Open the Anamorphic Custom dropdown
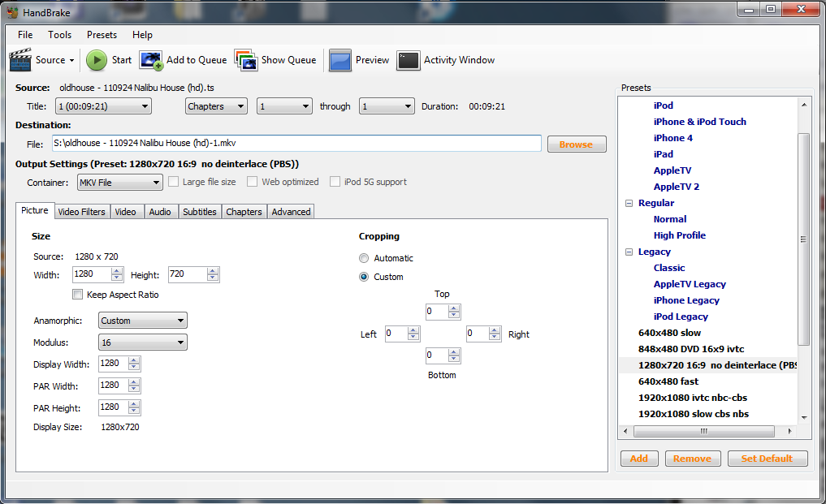Image resolution: width=826 pixels, height=504 pixels. [x=142, y=321]
